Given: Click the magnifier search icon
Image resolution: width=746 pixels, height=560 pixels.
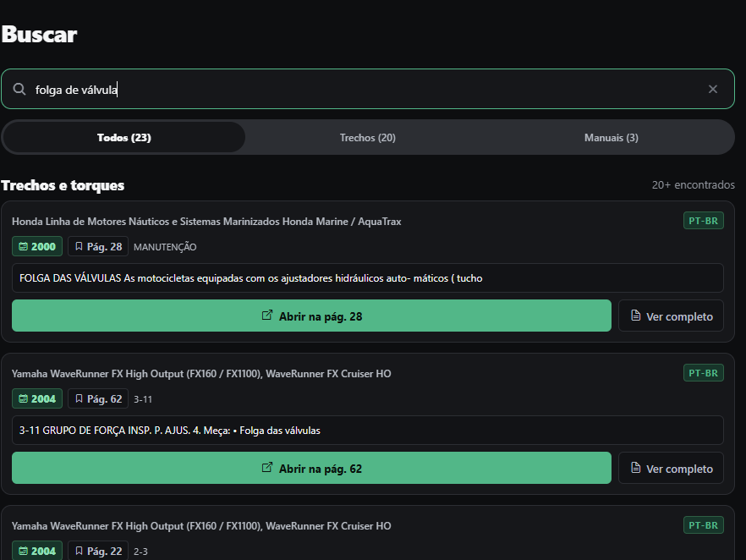Looking at the screenshot, I should click(x=19, y=89).
